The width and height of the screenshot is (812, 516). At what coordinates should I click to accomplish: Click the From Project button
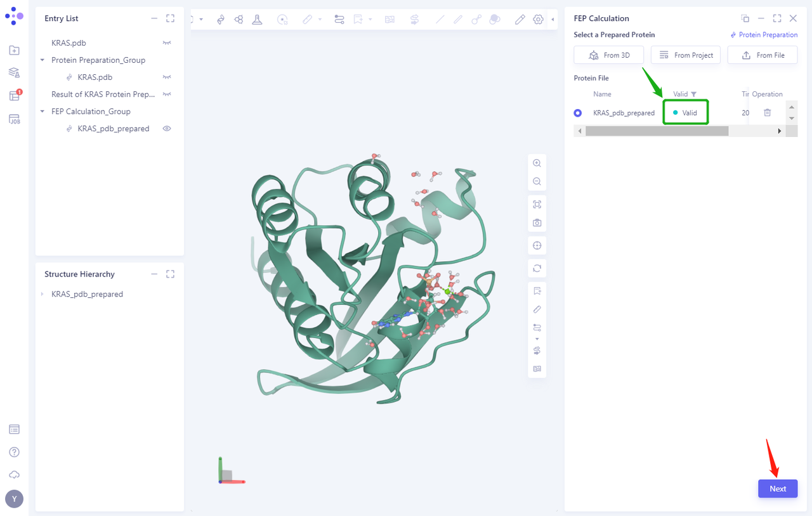coord(685,55)
